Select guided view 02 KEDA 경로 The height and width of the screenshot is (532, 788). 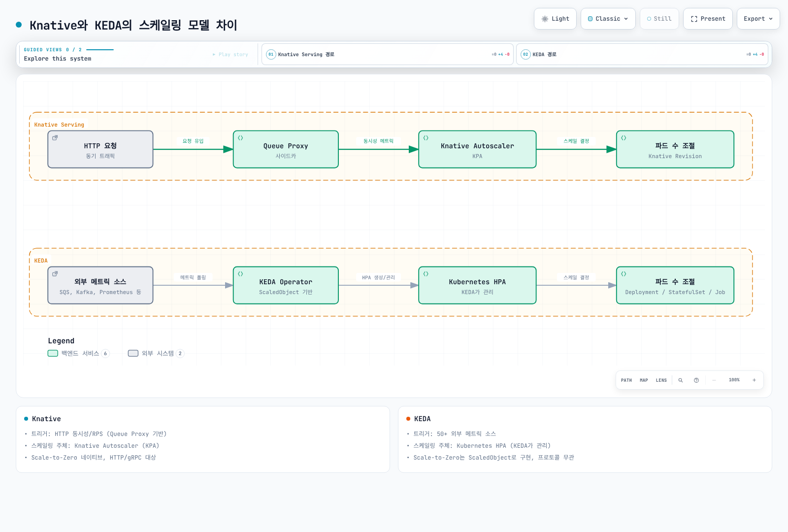642,54
